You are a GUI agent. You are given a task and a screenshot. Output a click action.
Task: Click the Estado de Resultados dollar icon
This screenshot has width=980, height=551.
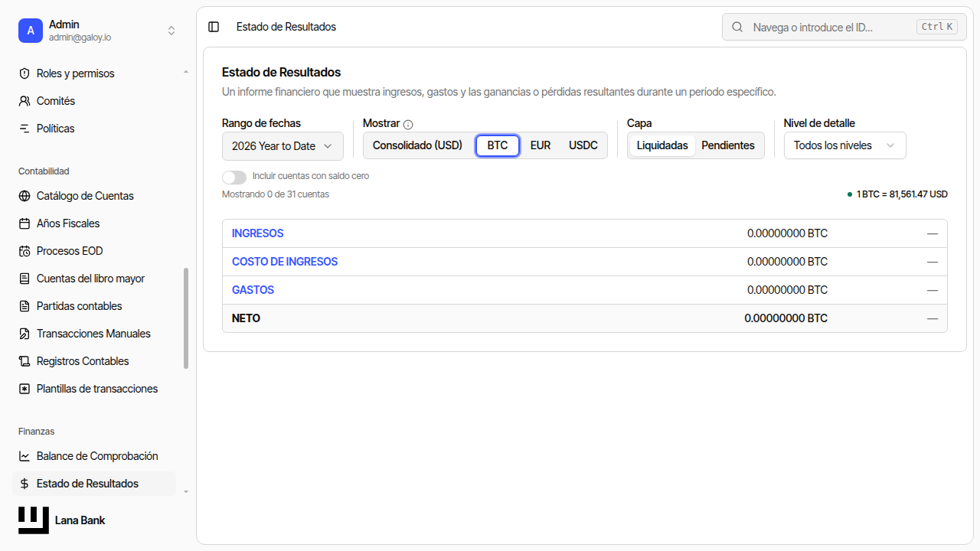point(24,484)
